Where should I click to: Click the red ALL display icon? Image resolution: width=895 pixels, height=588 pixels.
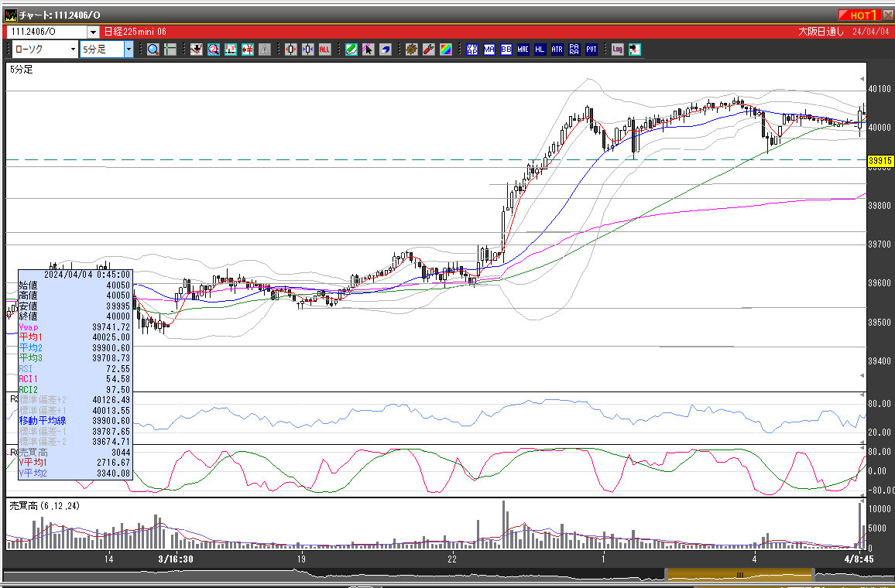tap(324, 50)
